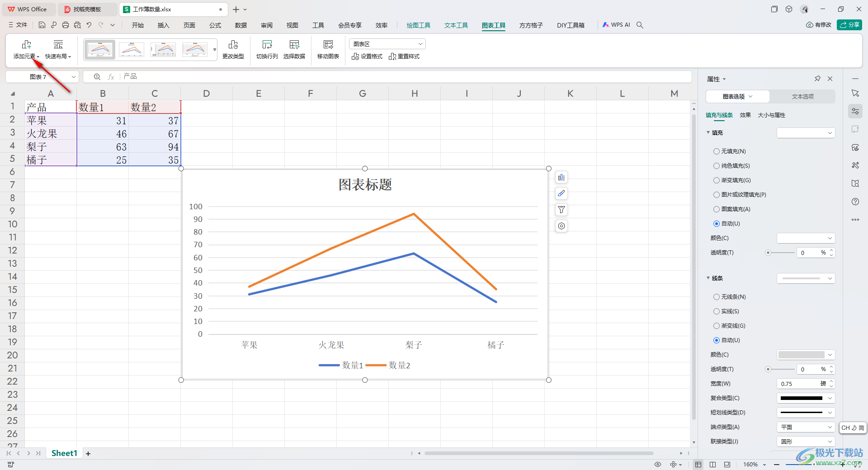Select Automatic fill (自动) radio under Fill
This screenshot has height=470, width=868.
click(717, 224)
